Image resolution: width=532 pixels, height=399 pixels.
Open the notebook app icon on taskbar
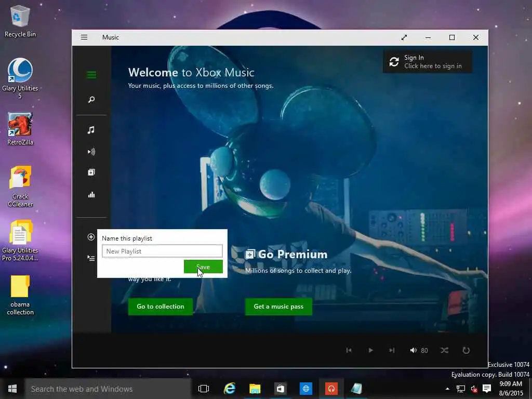(356, 389)
